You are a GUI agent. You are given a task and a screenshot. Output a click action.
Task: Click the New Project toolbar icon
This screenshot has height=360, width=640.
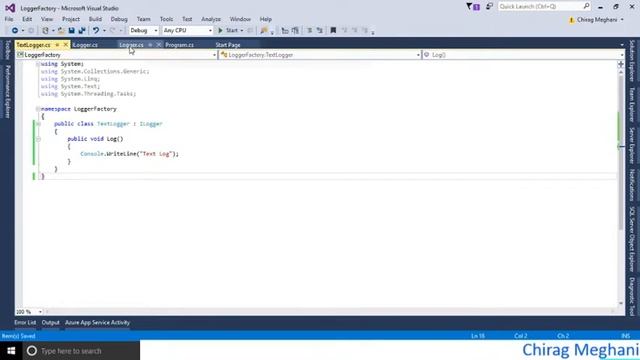[x=45, y=31]
